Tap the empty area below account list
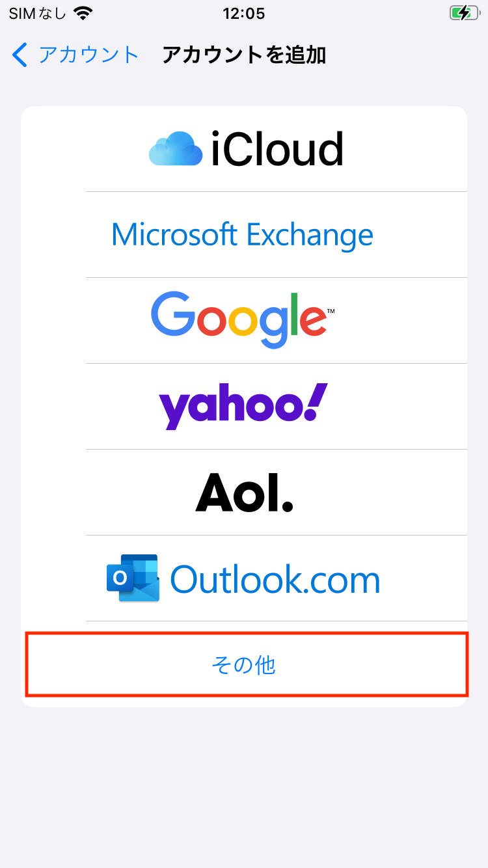488x868 pixels. (x=244, y=787)
